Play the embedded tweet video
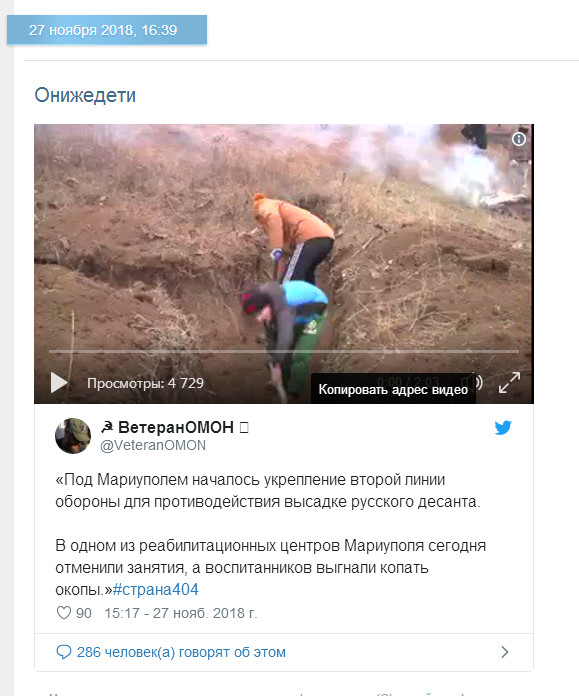579x696 pixels. pos(59,383)
